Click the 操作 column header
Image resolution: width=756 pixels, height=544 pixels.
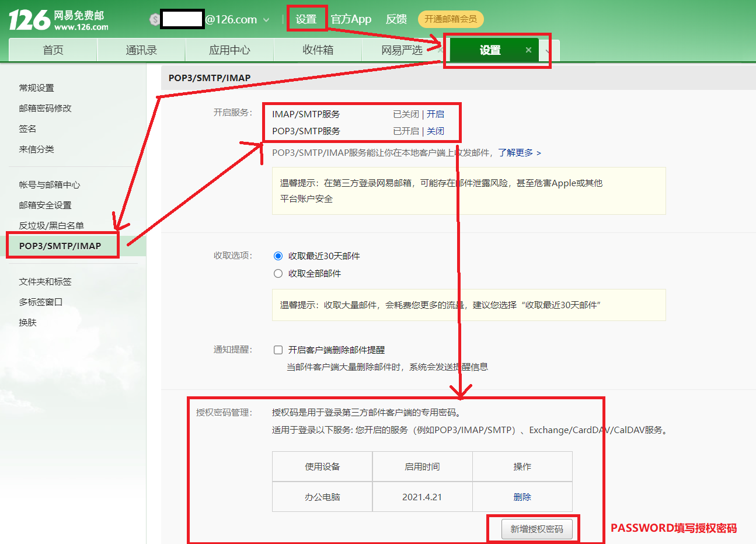pos(522,466)
